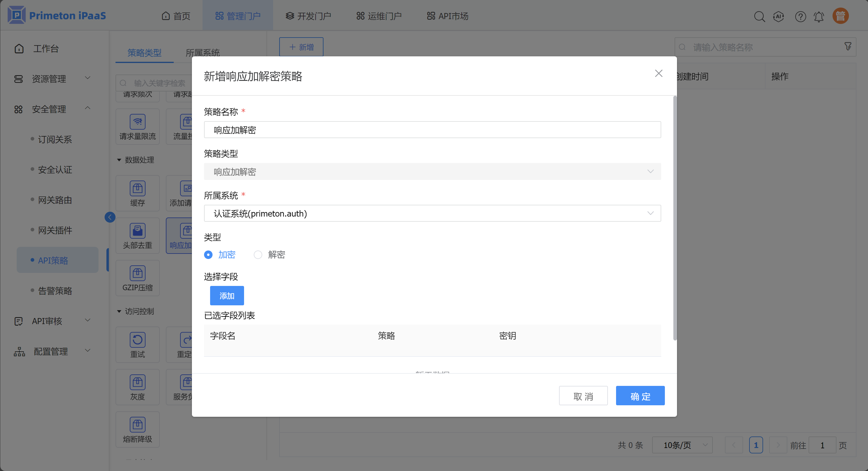Click the orange user avatar icon
Viewport: 868px width, 471px height.
coord(840,16)
